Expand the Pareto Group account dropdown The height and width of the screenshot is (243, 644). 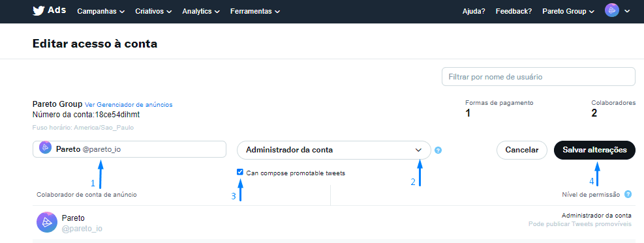click(x=568, y=12)
